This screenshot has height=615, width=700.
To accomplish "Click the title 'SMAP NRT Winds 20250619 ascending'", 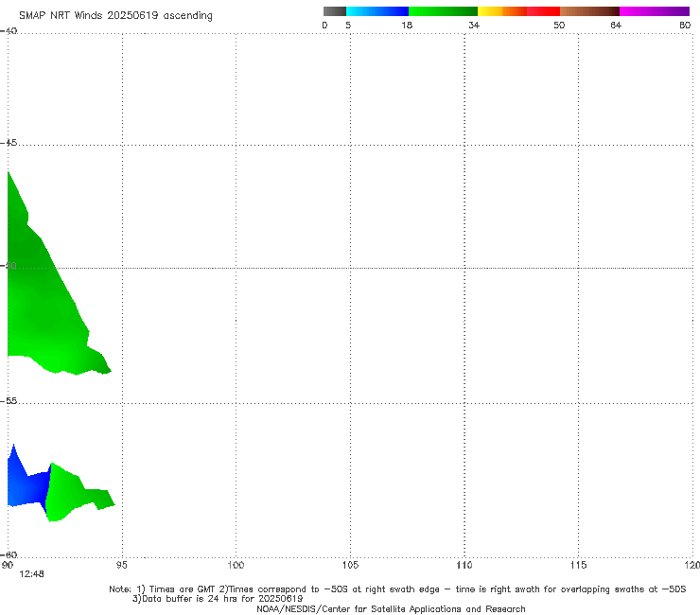I will pos(115,15).
